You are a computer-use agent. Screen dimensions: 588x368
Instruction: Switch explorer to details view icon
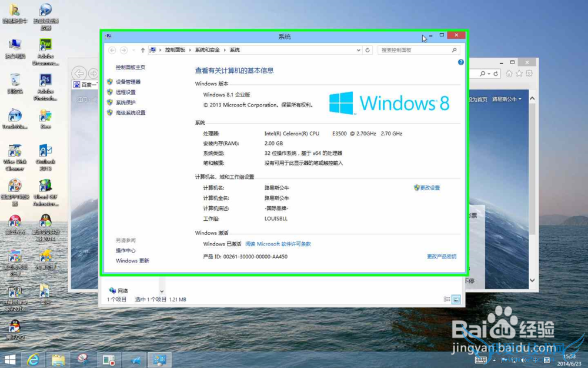point(447,299)
